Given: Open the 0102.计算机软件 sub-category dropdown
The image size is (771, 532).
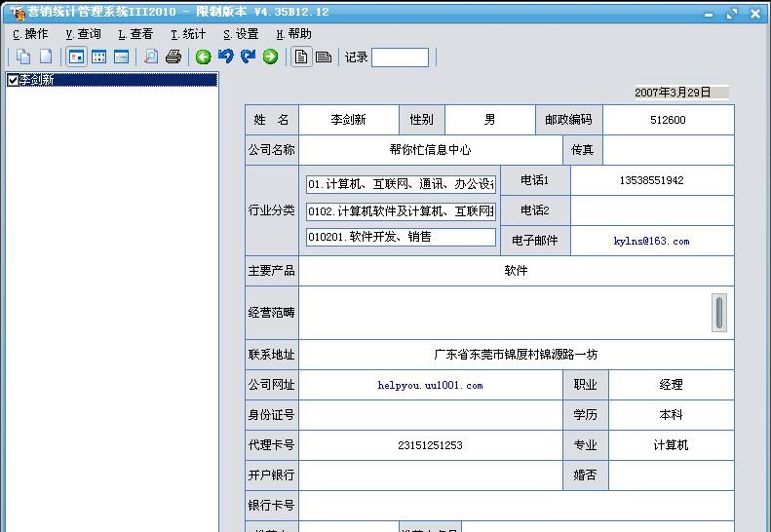Looking at the screenshot, I should tap(401, 211).
